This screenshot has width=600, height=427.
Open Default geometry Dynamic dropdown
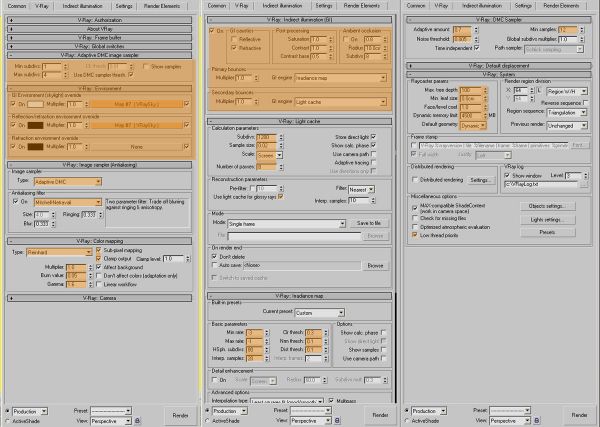coord(473,125)
